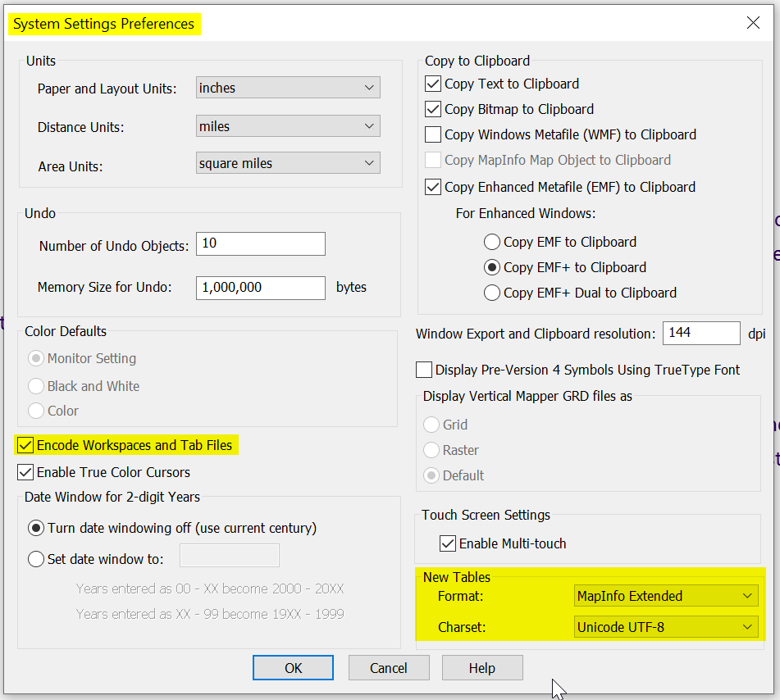
Task: Enable Display Pre-Version 4 Symbols checkbox
Action: tap(424, 370)
